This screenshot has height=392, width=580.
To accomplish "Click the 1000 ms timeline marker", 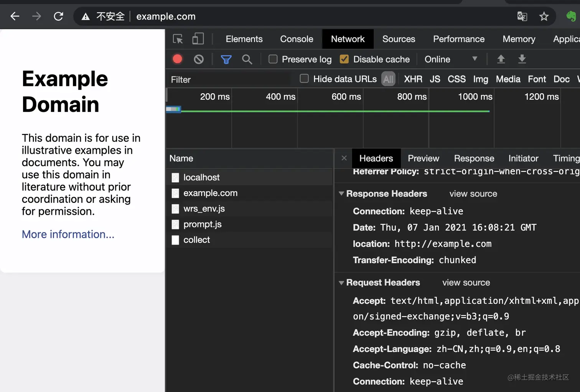I will click(475, 97).
